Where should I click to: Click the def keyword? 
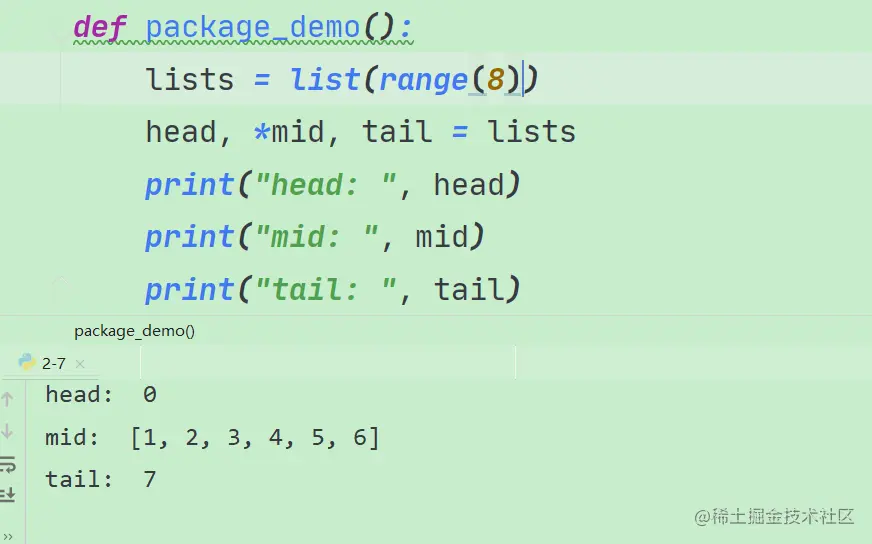tap(100, 27)
